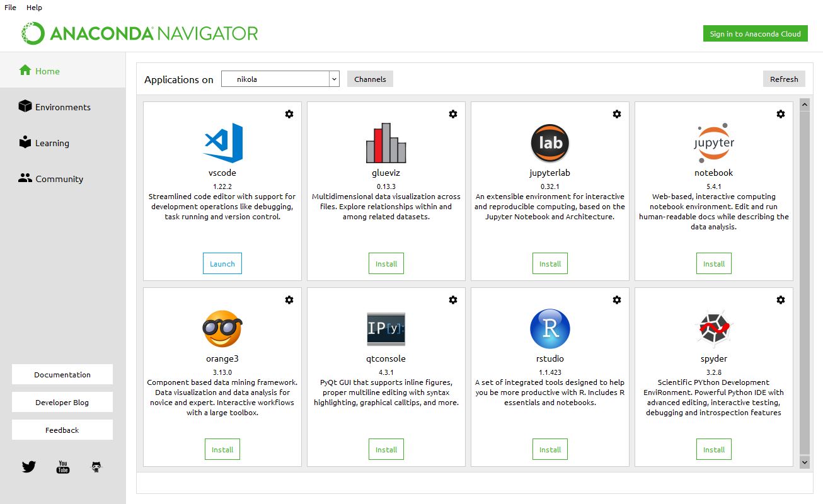The image size is (823, 504).
Task: Click the scrollbar down arrow
Action: 804,462
